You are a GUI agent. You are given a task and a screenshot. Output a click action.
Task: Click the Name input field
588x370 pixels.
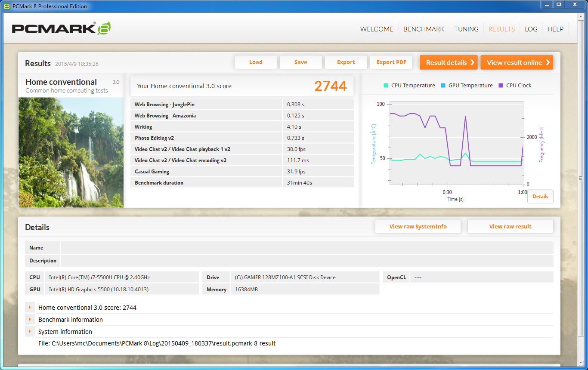coord(307,248)
